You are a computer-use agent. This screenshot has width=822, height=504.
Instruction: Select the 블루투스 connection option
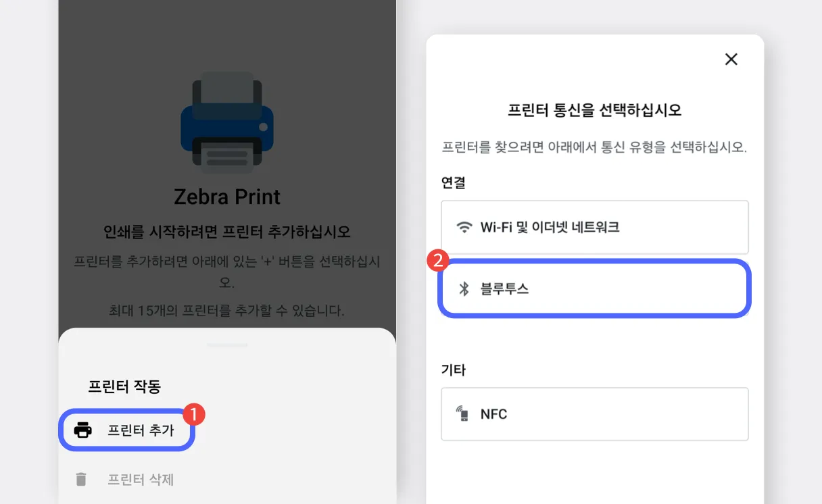click(x=595, y=288)
